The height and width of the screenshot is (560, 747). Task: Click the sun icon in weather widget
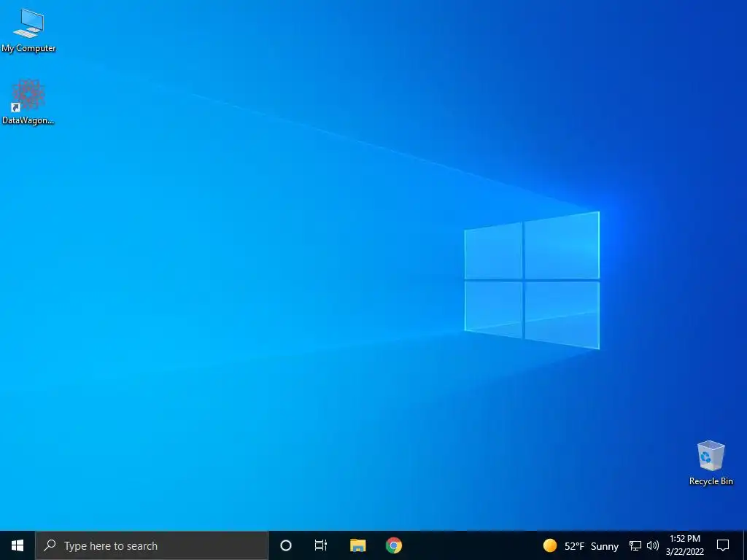(550, 545)
